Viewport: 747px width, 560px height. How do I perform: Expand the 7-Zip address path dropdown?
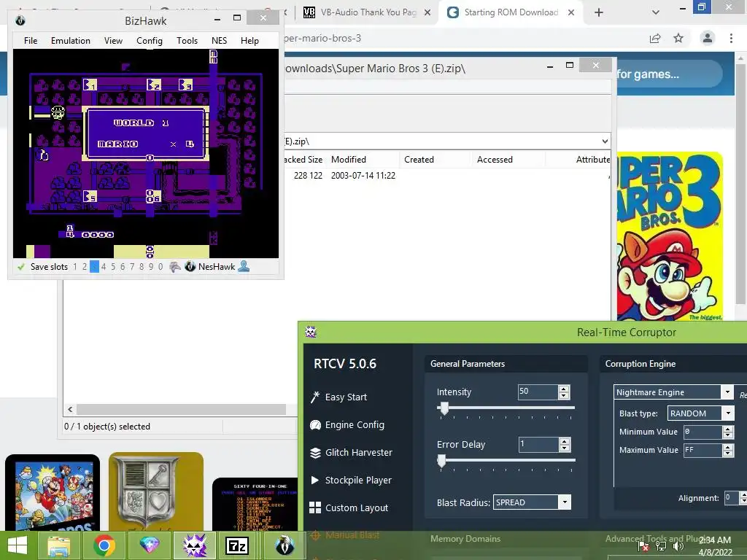[605, 141]
